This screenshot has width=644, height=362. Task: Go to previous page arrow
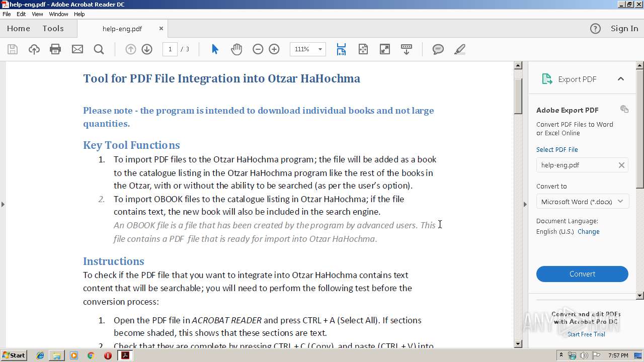pyautogui.click(x=130, y=49)
